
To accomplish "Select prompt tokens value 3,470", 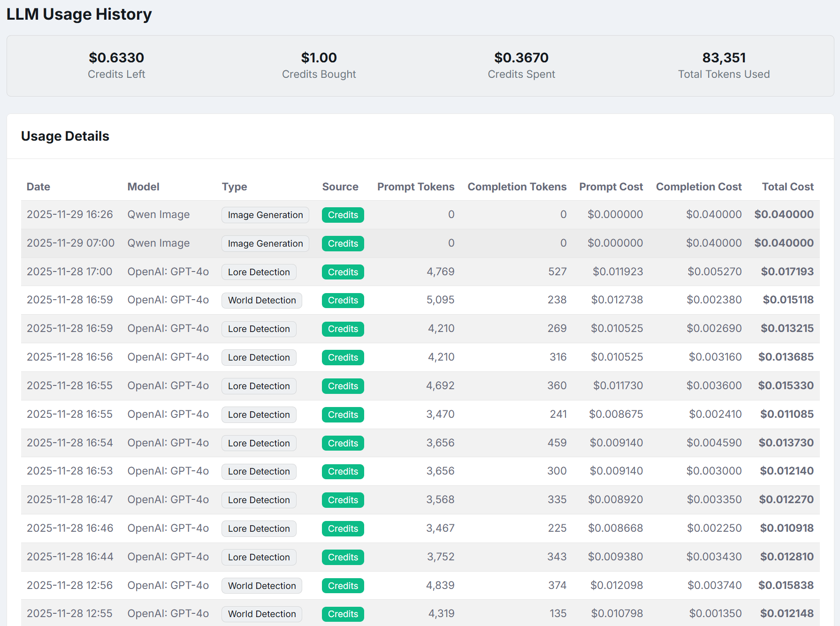I will [x=441, y=414].
